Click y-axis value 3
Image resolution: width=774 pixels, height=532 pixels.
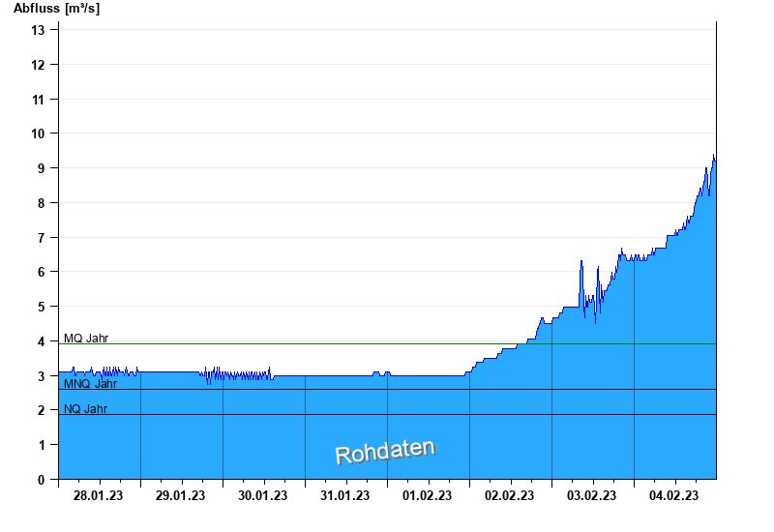pyautogui.click(x=41, y=376)
